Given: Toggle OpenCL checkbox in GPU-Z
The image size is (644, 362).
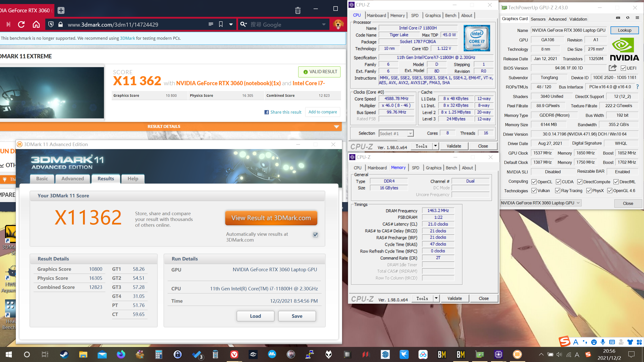Looking at the screenshot, I should [x=534, y=182].
